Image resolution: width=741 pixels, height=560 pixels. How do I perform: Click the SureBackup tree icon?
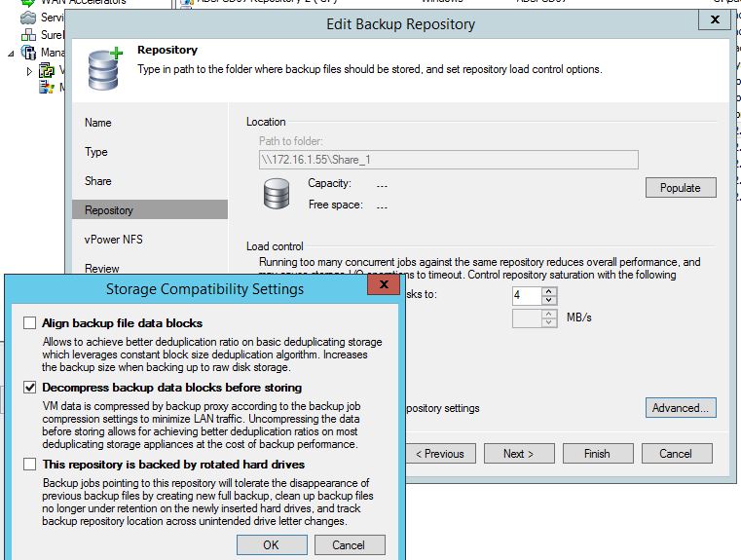(x=27, y=35)
